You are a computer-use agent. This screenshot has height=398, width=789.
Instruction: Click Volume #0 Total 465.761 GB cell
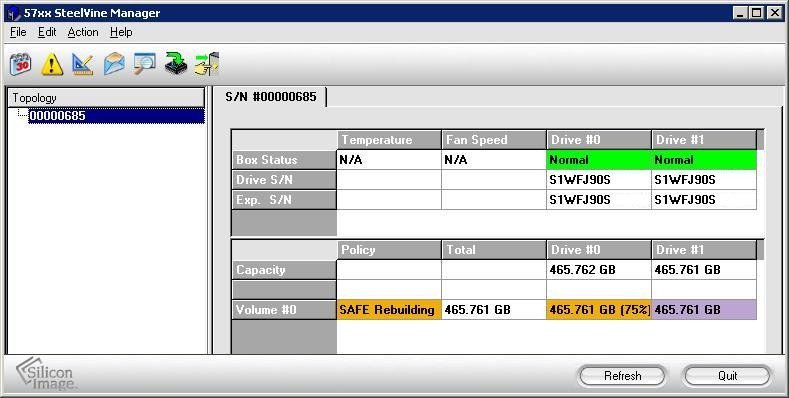pos(494,310)
